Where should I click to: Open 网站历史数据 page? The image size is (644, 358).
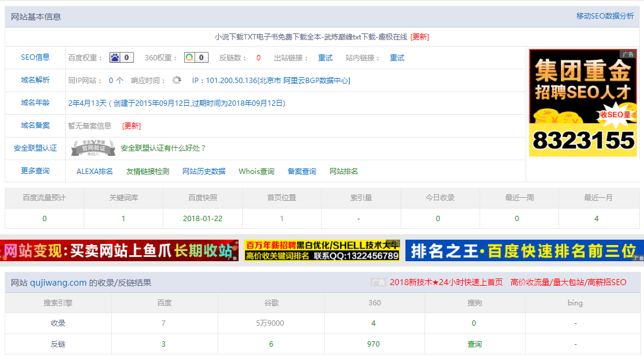pyautogui.click(x=204, y=172)
